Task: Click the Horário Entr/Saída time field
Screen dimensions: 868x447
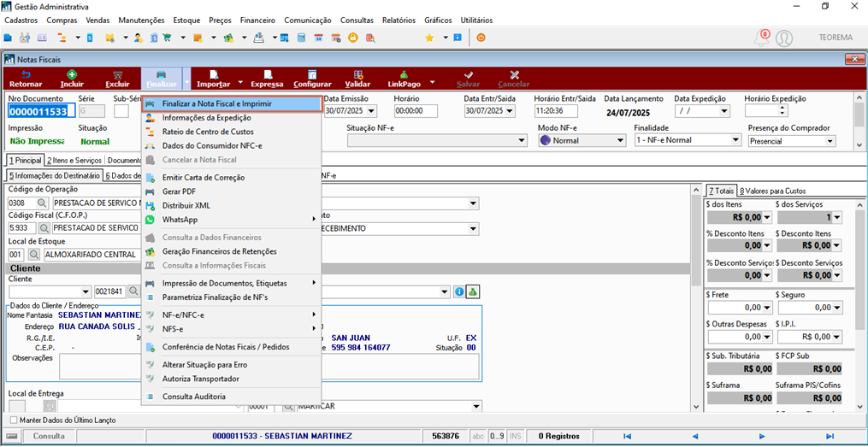Action: 556,111
